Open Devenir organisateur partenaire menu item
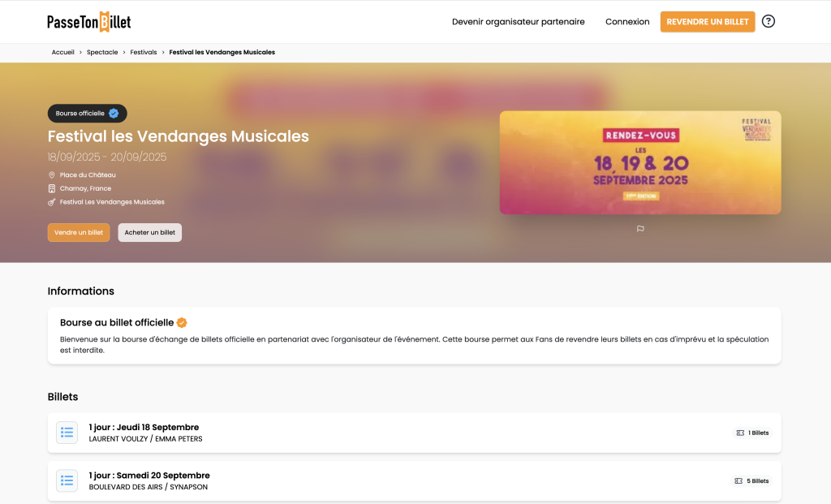 (x=519, y=22)
